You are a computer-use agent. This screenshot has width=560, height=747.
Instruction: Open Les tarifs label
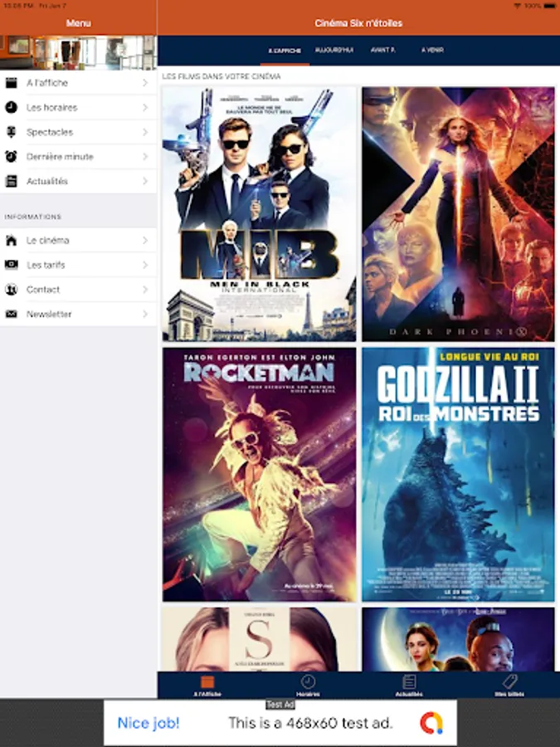tap(46, 265)
